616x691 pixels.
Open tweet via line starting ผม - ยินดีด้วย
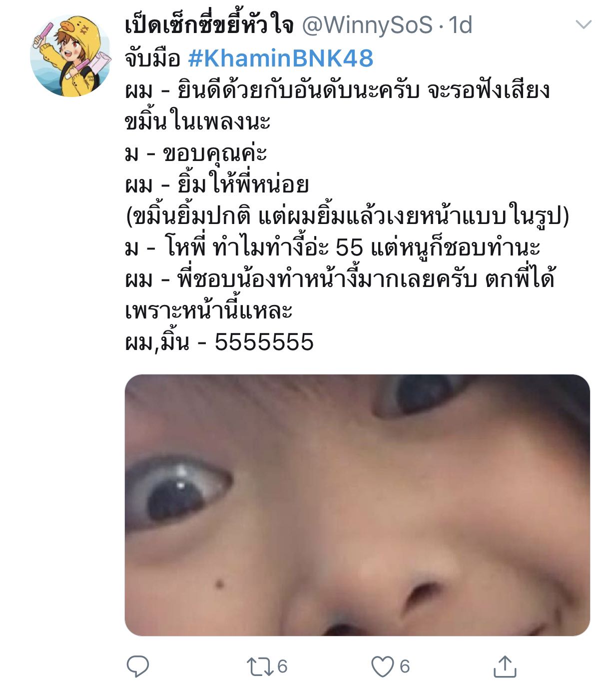337,90
